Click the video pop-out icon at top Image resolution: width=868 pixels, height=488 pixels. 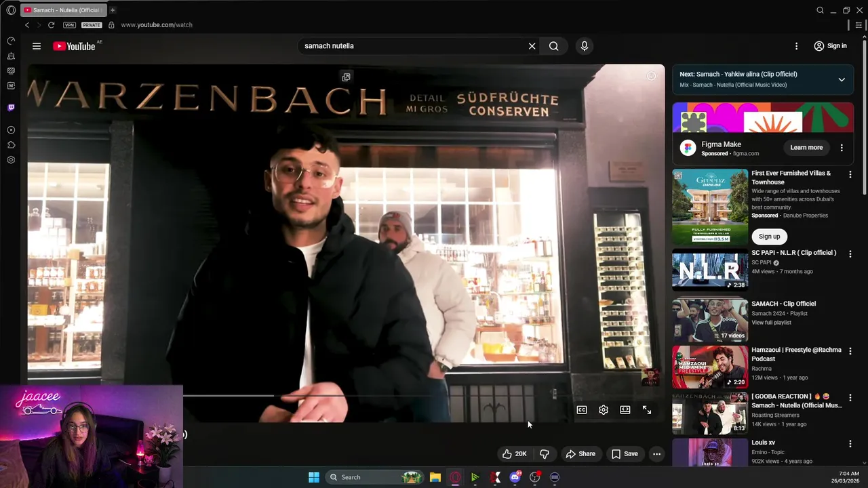[x=347, y=77]
